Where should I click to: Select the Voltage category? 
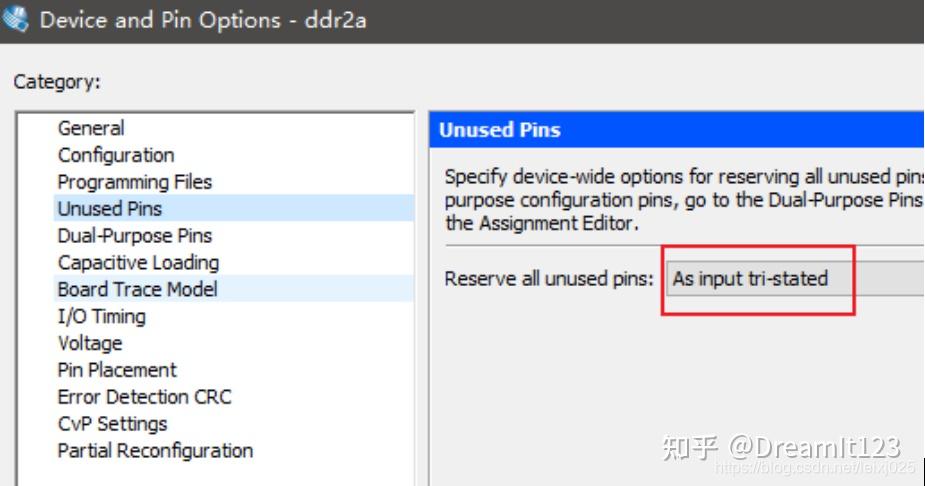coord(90,343)
